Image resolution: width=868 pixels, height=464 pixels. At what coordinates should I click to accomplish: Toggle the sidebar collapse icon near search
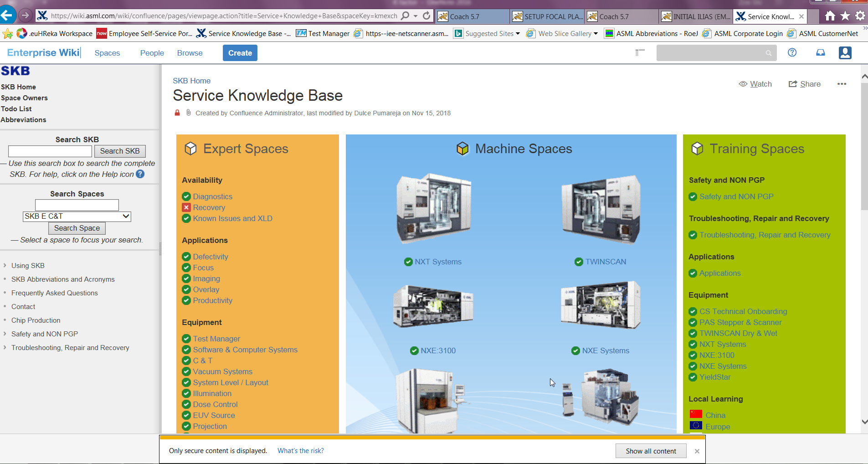click(640, 53)
